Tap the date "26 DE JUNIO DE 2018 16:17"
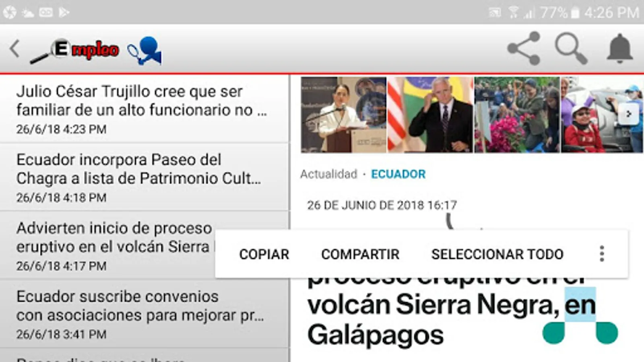Screen dimensions: 644x362 [382, 205]
